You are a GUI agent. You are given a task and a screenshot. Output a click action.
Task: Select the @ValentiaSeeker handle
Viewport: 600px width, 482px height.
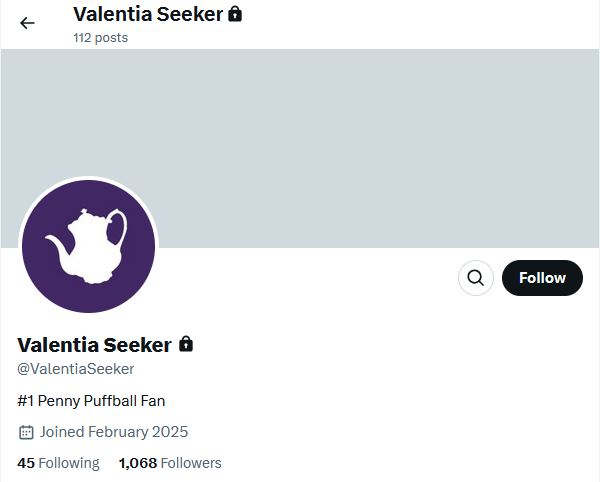[x=76, y=369]
